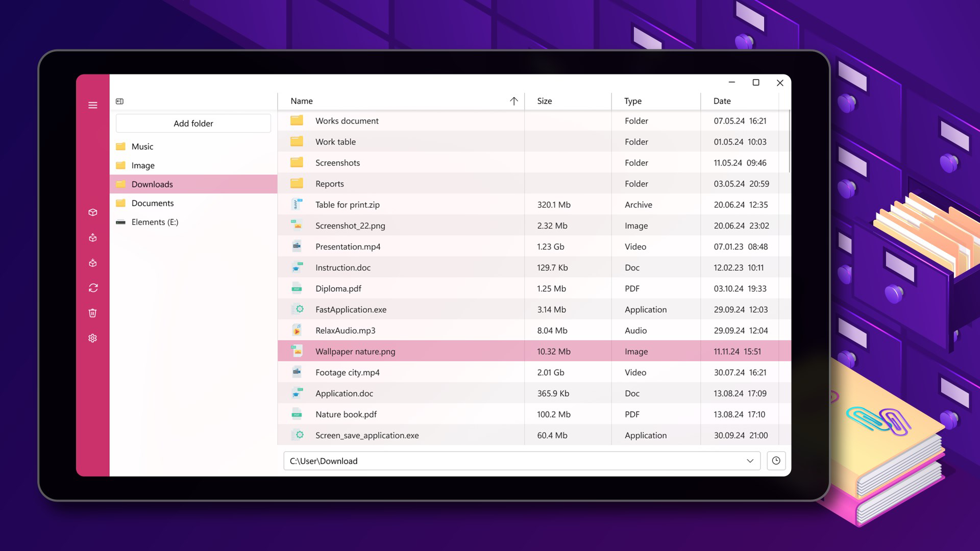This screenshot has height=551, width=980.
Task: Click the Add folder button
Action: [193, 123]
